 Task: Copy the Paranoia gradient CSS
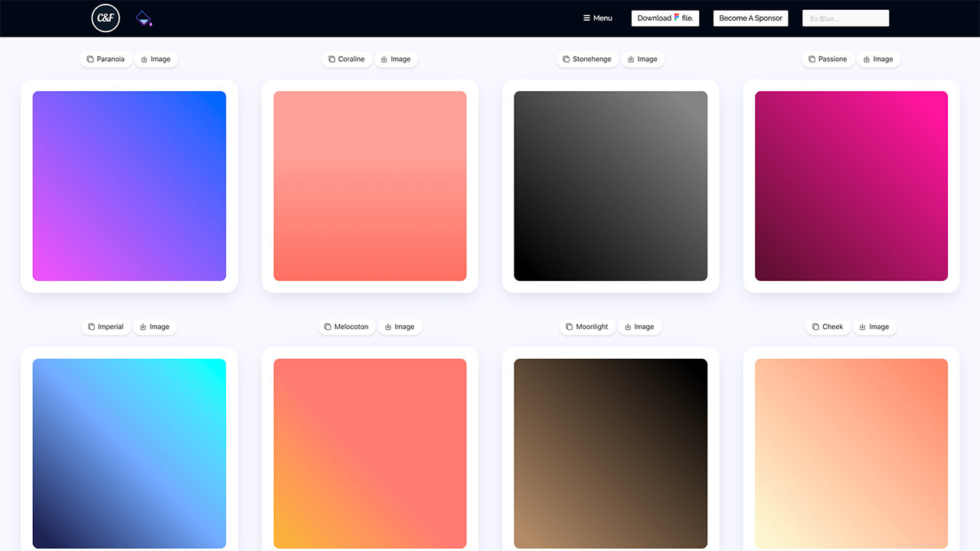(x=106, y=59)
